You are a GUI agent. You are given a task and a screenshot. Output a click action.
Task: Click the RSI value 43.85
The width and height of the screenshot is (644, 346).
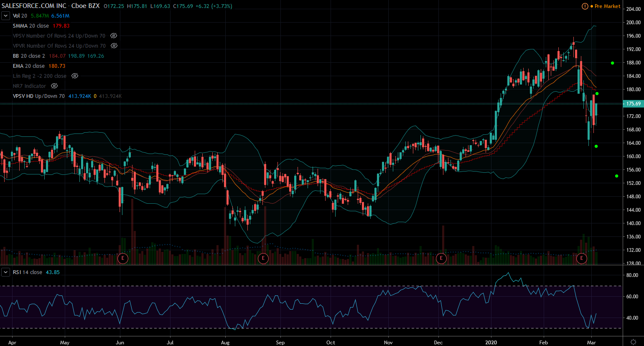coord(53,272)
